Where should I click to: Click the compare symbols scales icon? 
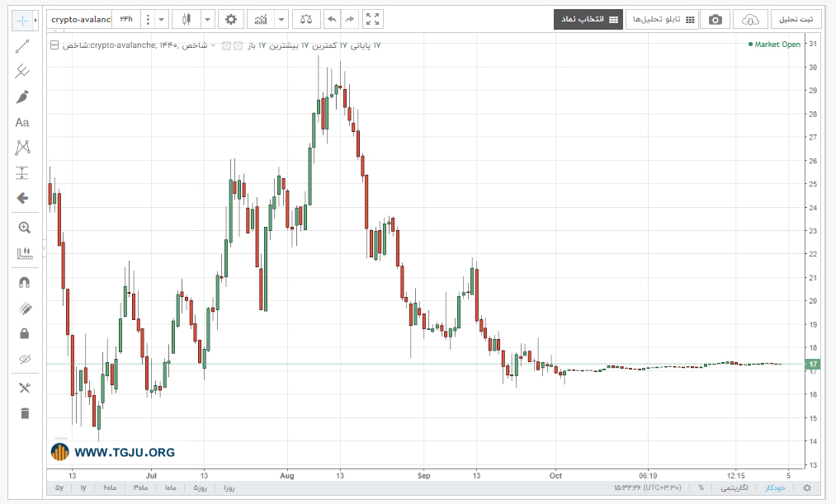[x=306, y=20]
